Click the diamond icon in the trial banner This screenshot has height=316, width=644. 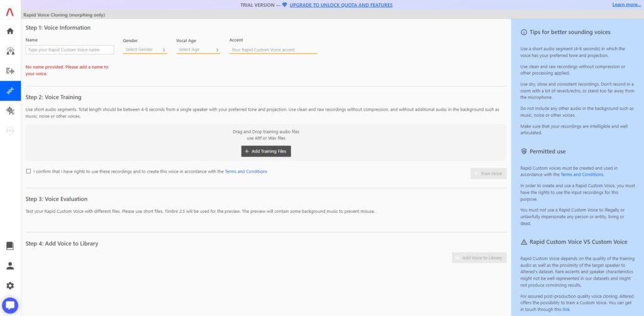tap(285, 5)
